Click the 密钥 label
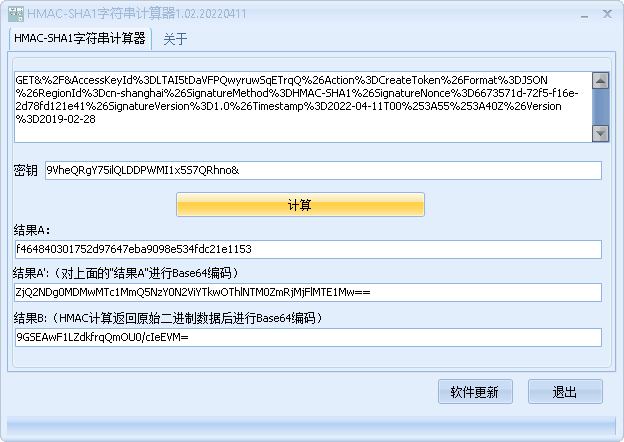 click(x=25, y=170)
